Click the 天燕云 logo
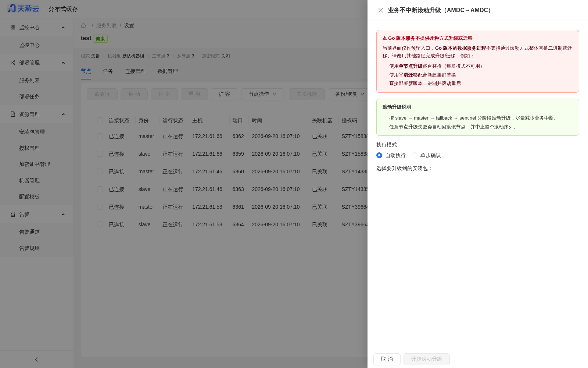The width and height of the screenshot is (588, 368). tap(23, 8)
